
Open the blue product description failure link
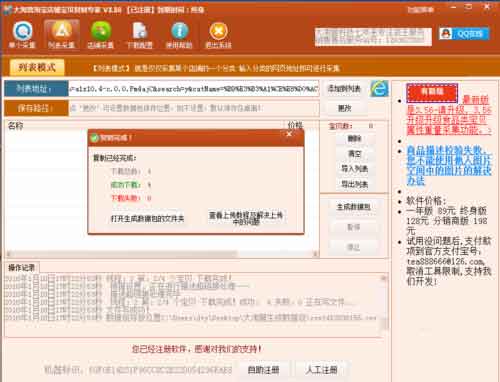point(449,165)
